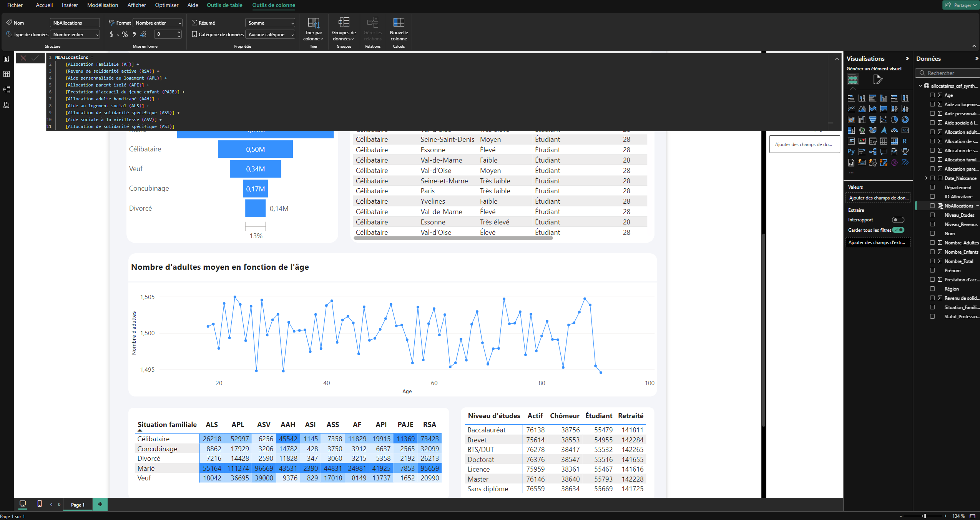Open the Type de données dropdown
The height and width of the screenshot is (520, 980).
(x=75, y=35)
